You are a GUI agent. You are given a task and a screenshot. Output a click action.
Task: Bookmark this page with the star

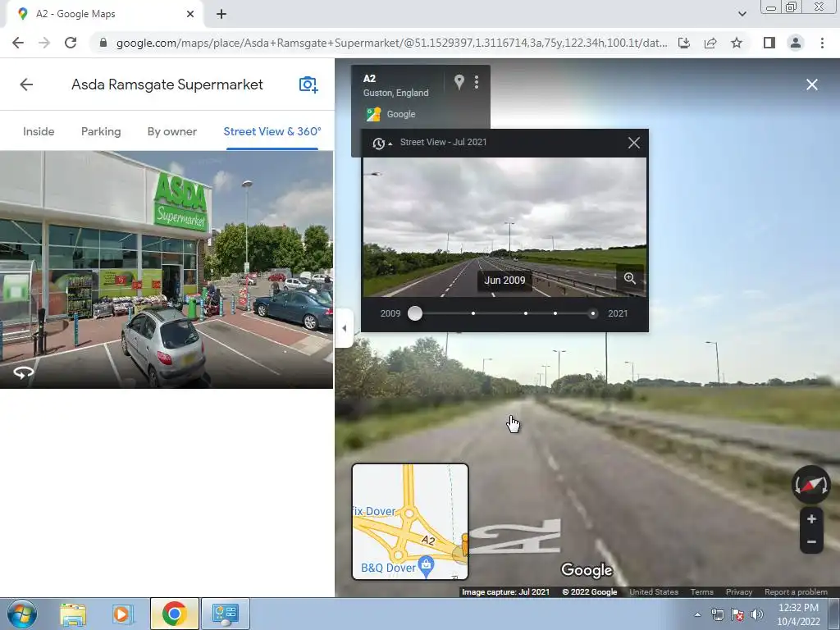(737, 43)
